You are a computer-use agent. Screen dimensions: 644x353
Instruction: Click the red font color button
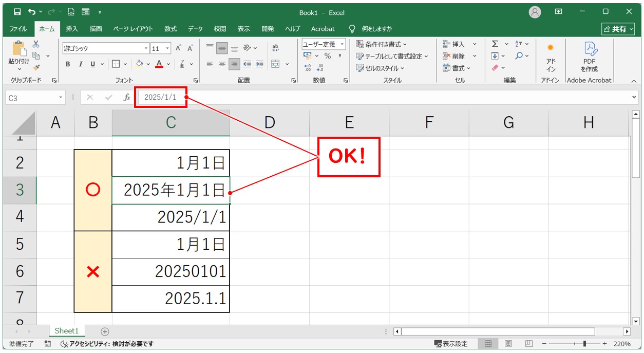click(x=159, y=64)
